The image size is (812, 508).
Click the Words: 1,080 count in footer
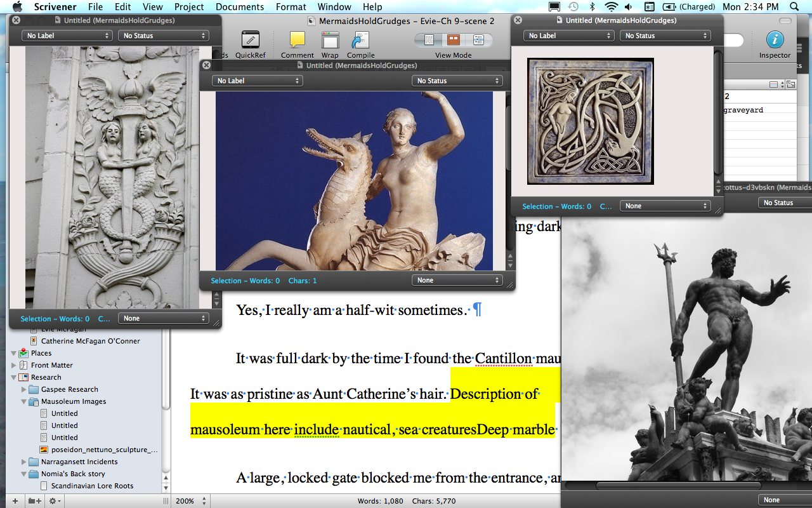pos(381,501)
